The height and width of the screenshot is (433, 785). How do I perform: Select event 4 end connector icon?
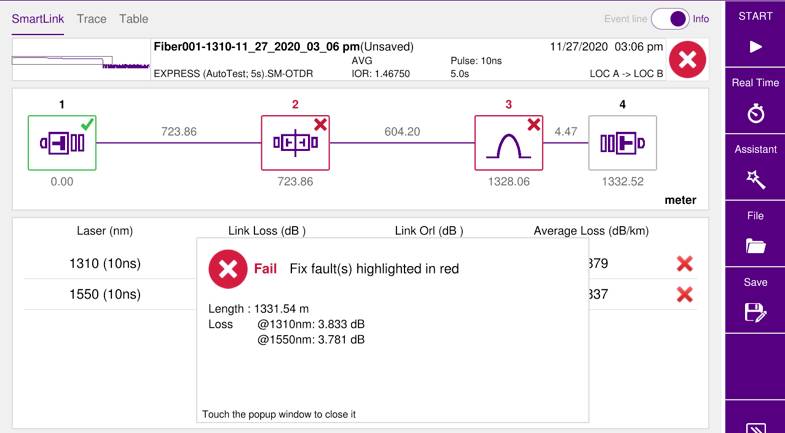pyautogui.click(x=622, y=143)
